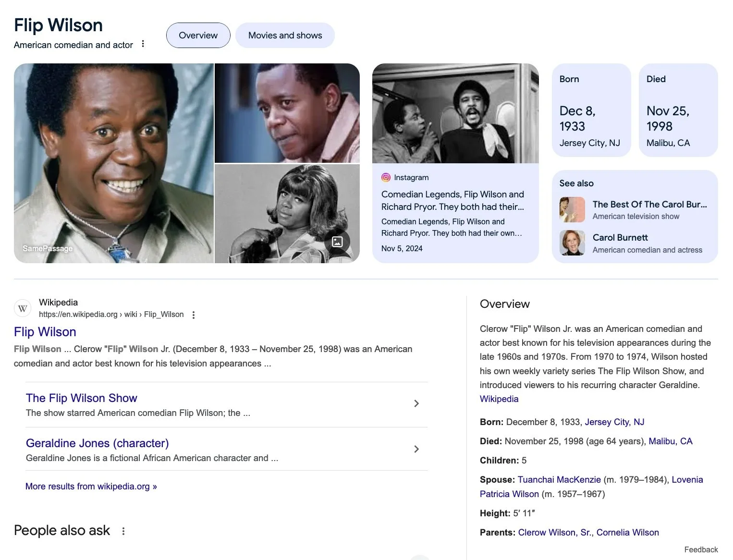Image resolution: width=733 pixels, height=560 pixels.
Task: Click the Nov 5, 2024 post date
Action: (x=402, y=249)
